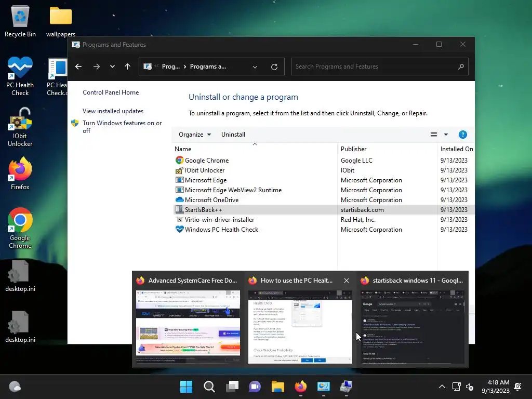This screenshot has height=399, width=532.
Task: Open Advanced SystemCare Firefox preview thumbnail
Action: click(188, 327)
